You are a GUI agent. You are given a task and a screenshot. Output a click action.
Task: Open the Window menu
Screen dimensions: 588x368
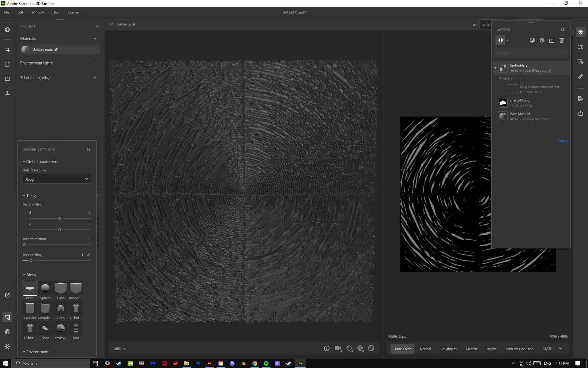37,12
